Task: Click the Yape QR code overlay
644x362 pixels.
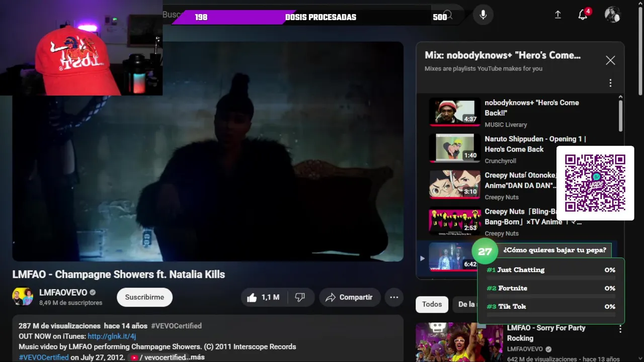Action: pos(595,183)
